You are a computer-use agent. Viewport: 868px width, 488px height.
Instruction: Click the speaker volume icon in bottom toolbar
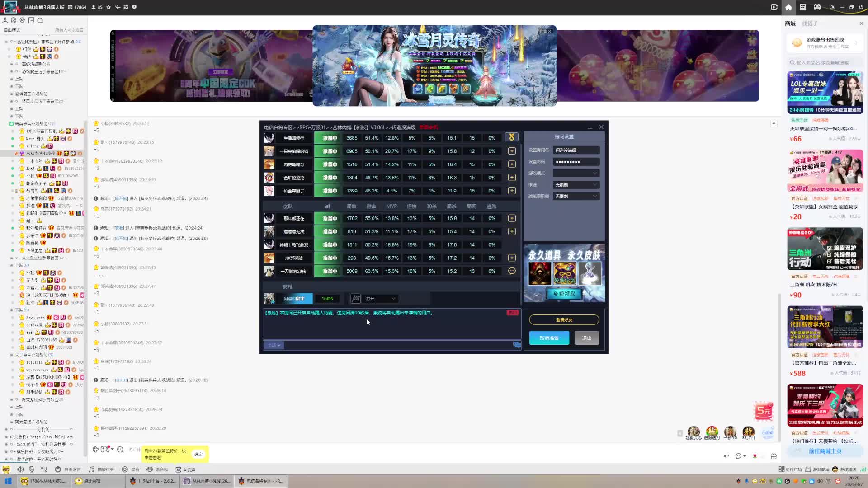(20, 469)
